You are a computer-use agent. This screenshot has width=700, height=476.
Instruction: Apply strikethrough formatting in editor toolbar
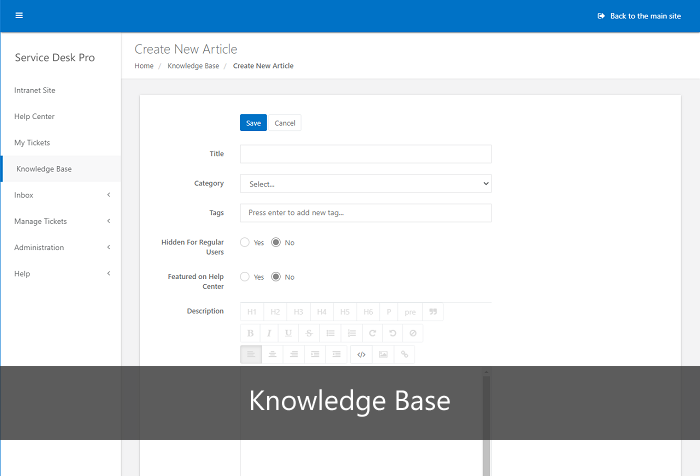point(309,333)
